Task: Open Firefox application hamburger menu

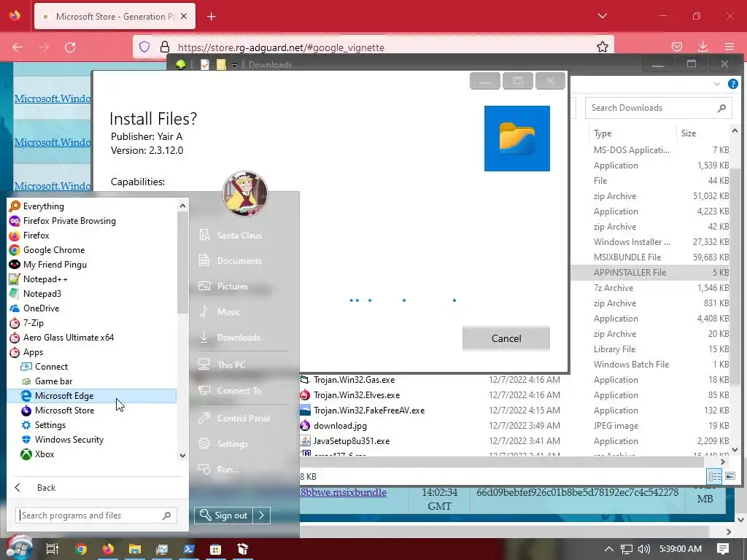Action: [729, 47]
